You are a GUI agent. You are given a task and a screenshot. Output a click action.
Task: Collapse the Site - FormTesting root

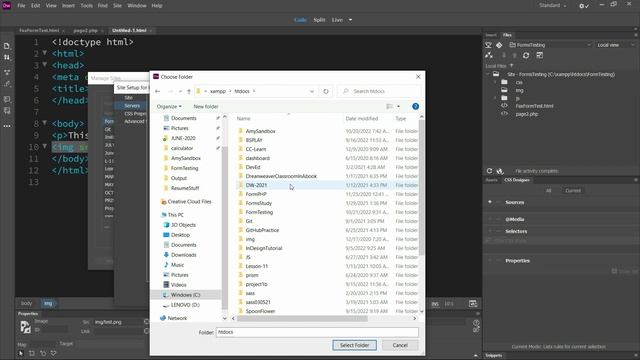[x=488, y=74]
